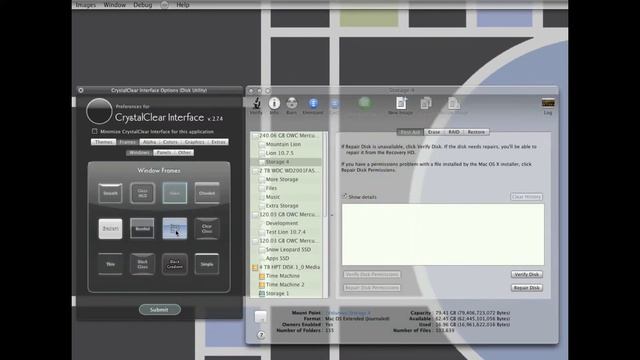This screenshot has width=640, height=360.
Task: Click the Burn disc toolbar icon
Action: pyautogui.click(x=291, y=103)
